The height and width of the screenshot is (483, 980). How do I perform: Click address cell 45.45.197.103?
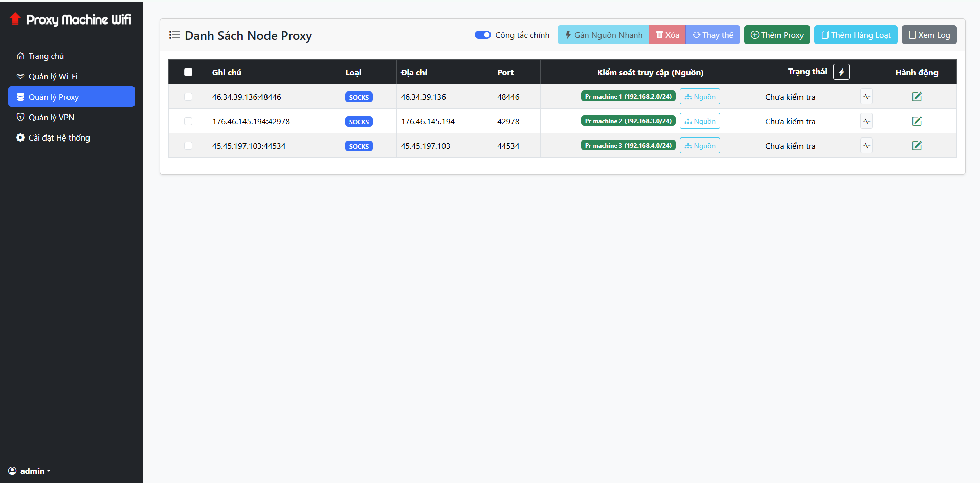426,146
